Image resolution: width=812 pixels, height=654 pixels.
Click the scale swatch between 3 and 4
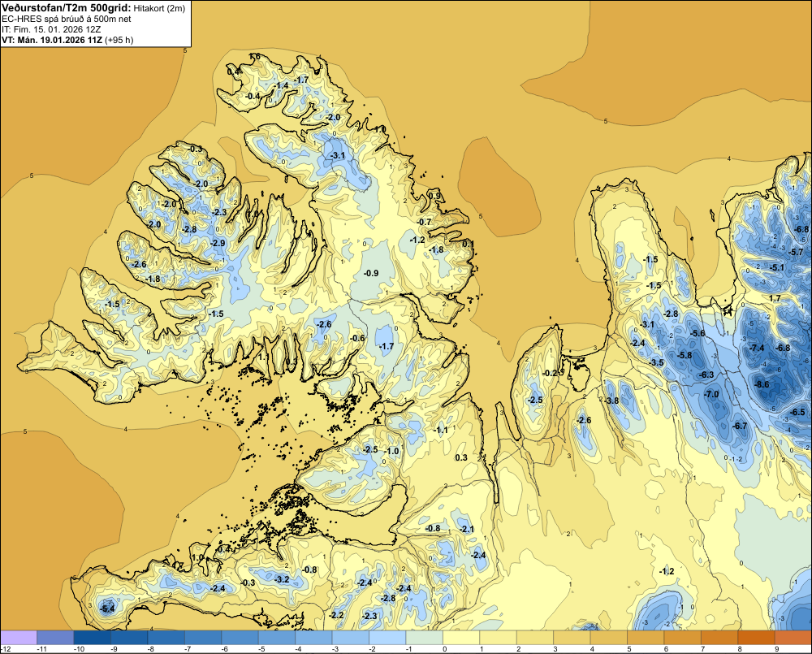(x=572, y=638)
